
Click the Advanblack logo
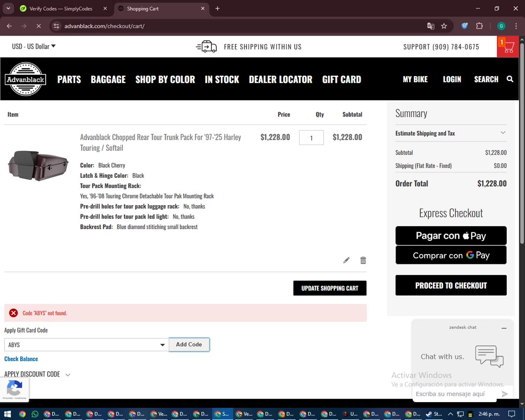26,79
